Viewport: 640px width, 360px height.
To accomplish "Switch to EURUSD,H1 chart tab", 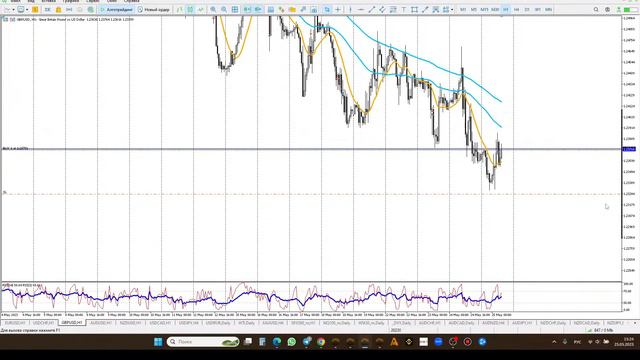I will 15,322.
